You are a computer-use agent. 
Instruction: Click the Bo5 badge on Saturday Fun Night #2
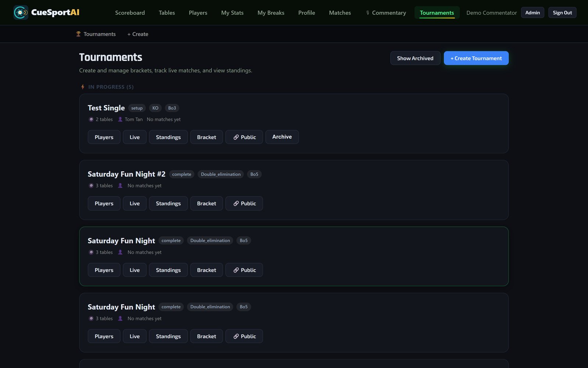coord(254,174)
